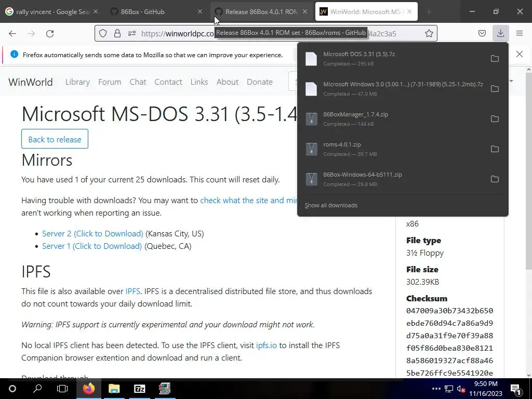532x399 pixels.
Task: Close the Release 86Box 4.0.1 ROM tab
Action: point(304,11)
